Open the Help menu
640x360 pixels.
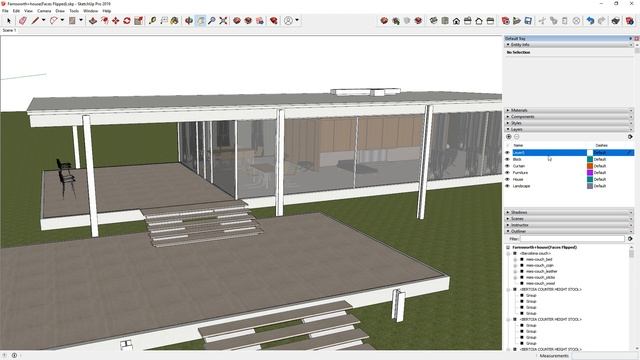(107, 11)
